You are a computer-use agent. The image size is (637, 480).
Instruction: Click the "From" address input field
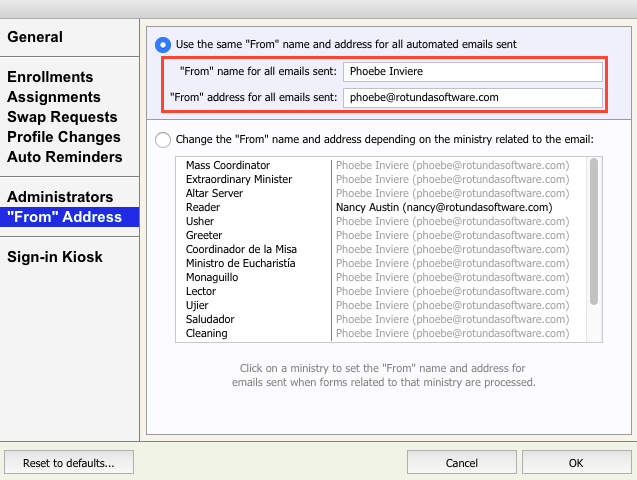point(472,98)
